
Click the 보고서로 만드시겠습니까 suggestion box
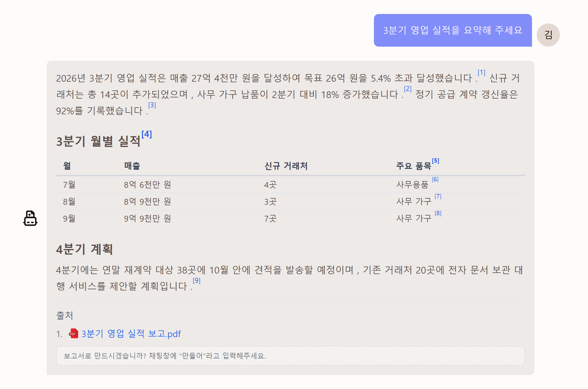(x=290, y=356)
